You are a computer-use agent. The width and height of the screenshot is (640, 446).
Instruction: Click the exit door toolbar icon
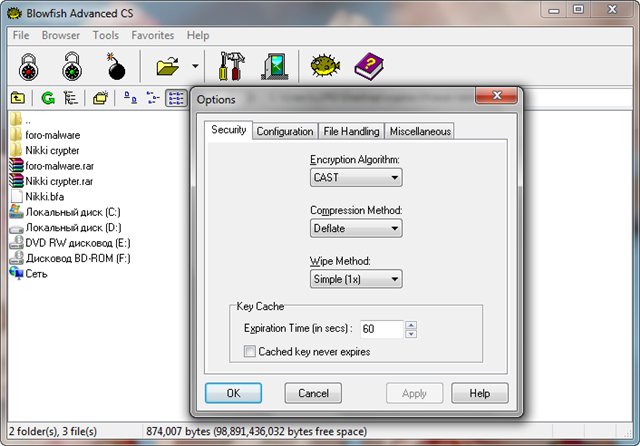coord(275,66)
